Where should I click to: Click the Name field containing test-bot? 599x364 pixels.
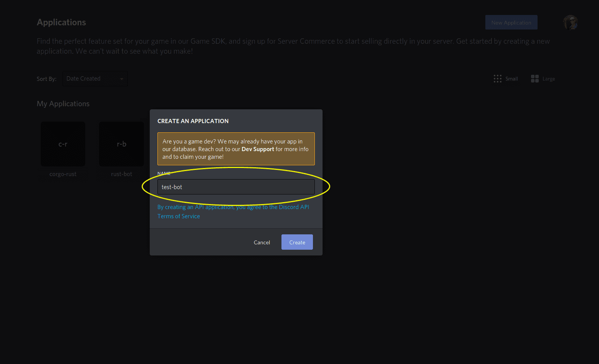236,187
